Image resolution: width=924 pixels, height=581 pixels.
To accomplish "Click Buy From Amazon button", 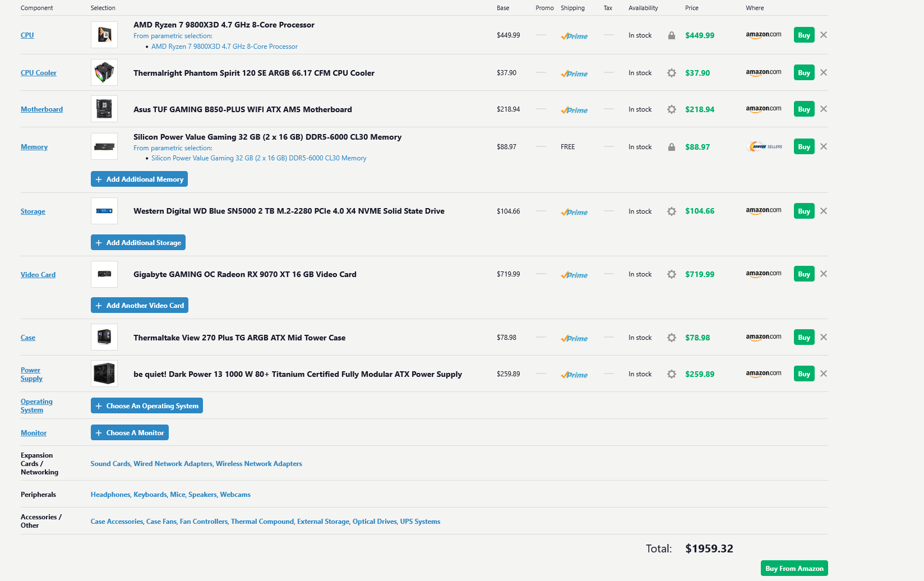I will [x=794, y=568].
